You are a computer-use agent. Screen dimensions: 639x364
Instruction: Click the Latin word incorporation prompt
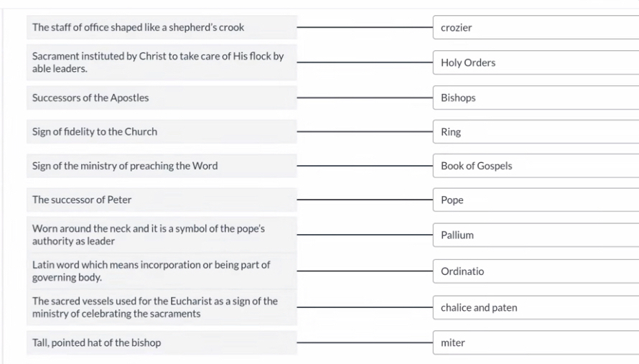click(162, 271)
